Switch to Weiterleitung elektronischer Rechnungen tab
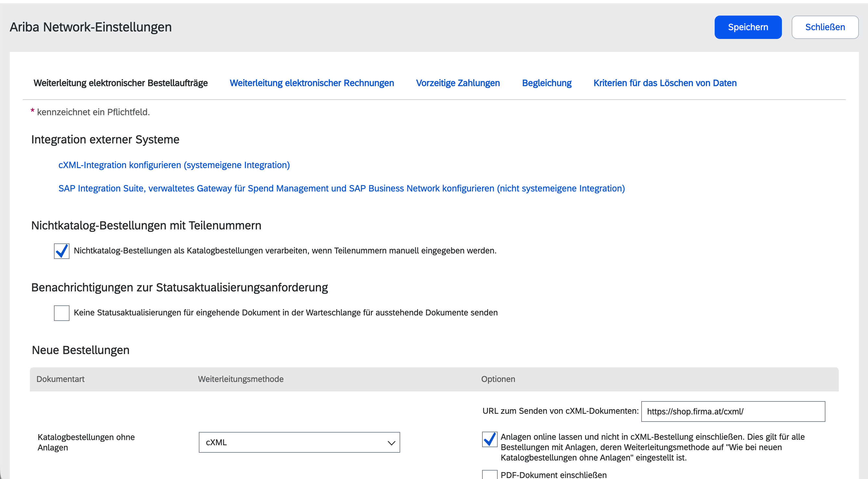The width and height of the screenshot is (868, 479). pyautogui.click(x=312, y=83)
